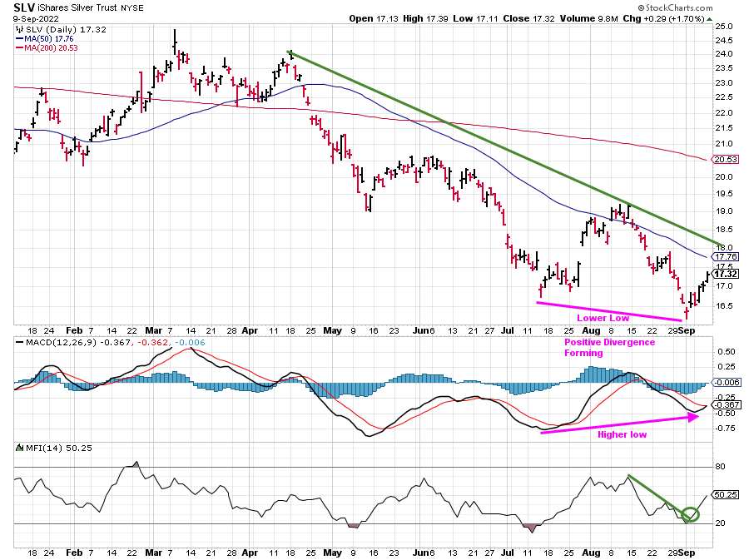Click the 22.0 price axis label
Viewport: 749px width, 560px height.
pyautogui.click(x=724, y=112)
